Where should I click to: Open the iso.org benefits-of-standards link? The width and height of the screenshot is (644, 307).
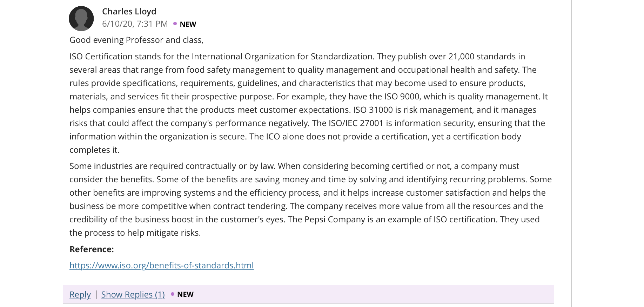click(161, 265)
